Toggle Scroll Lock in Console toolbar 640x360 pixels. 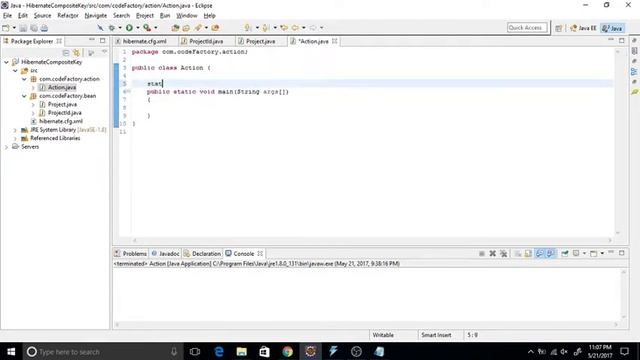tap(528, 253)
